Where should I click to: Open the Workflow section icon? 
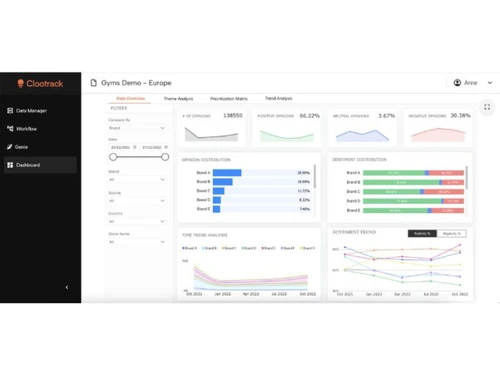(x=10, y=129)
